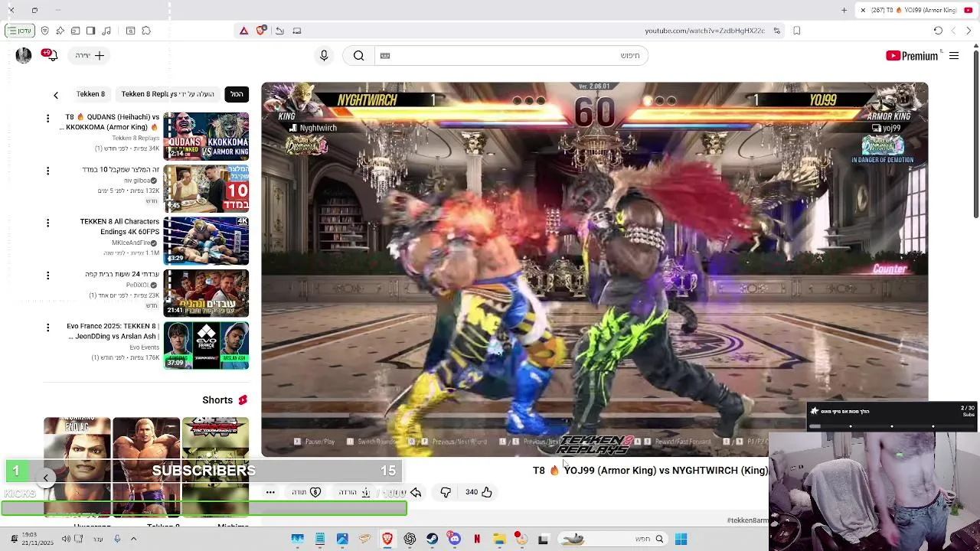
Task: Open File Explorer folder in taskbar
Action: 498,539
